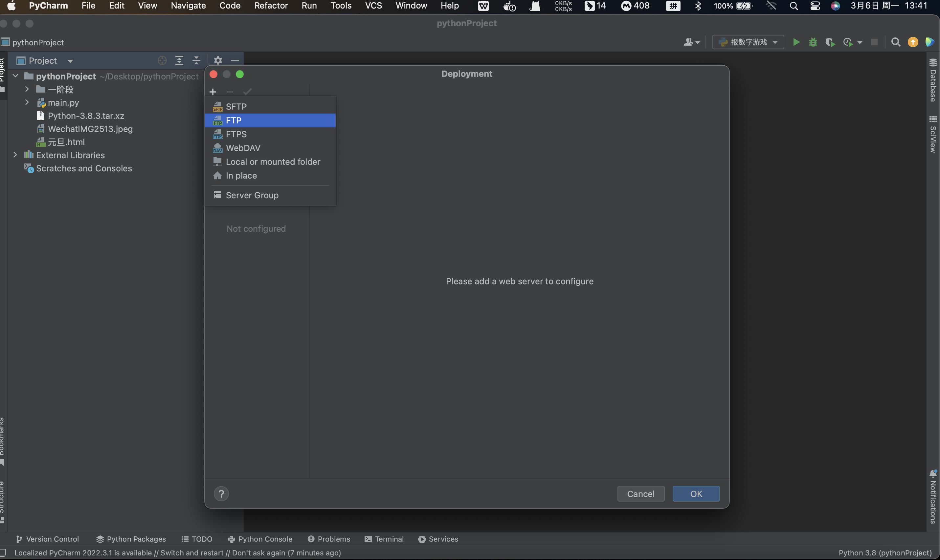Screen dimensions: 940x560
Task: Run the current configuration with green play
Action: pyautogui.click(x=796, y=42)
